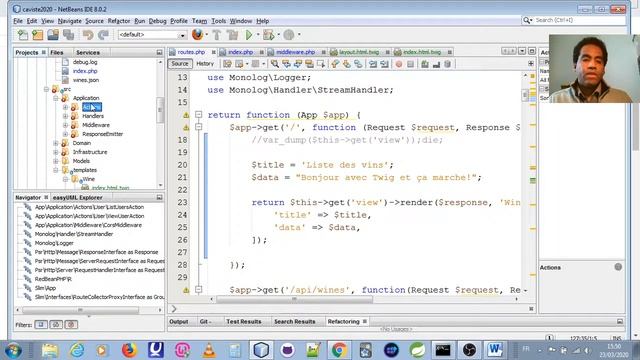Screen dimensions: 640x360
Task: Expand the Domain folder node
Action: (x=56, y=143)
